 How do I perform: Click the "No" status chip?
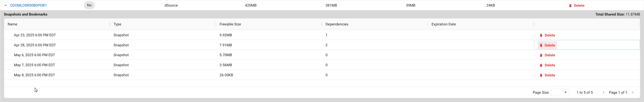click(89, 5)
